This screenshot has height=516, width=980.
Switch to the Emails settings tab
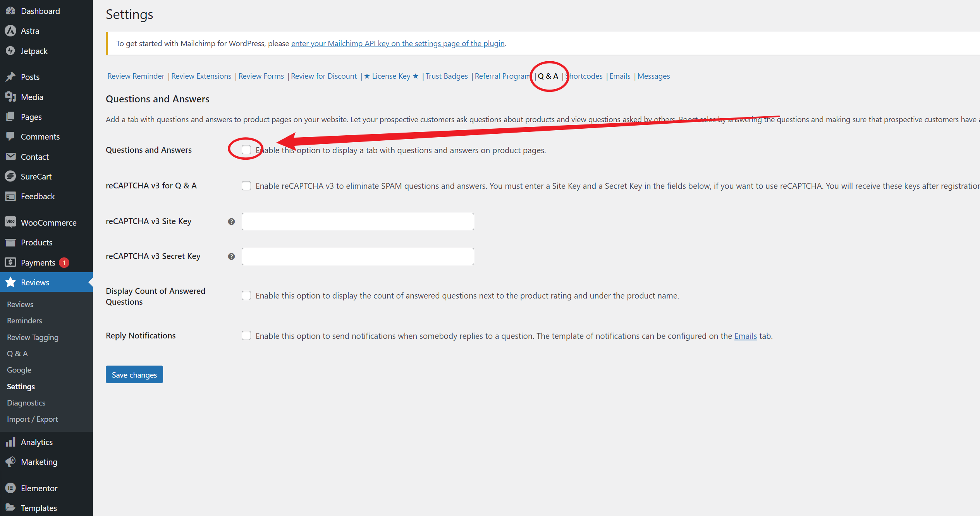pos(620,76)
